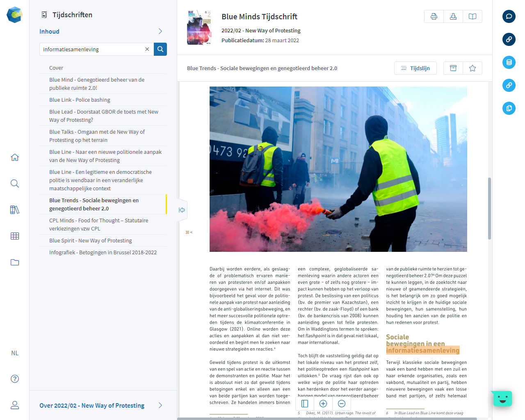
Task: Click the horizontal document scrollbar
Action: pos(327,418)
